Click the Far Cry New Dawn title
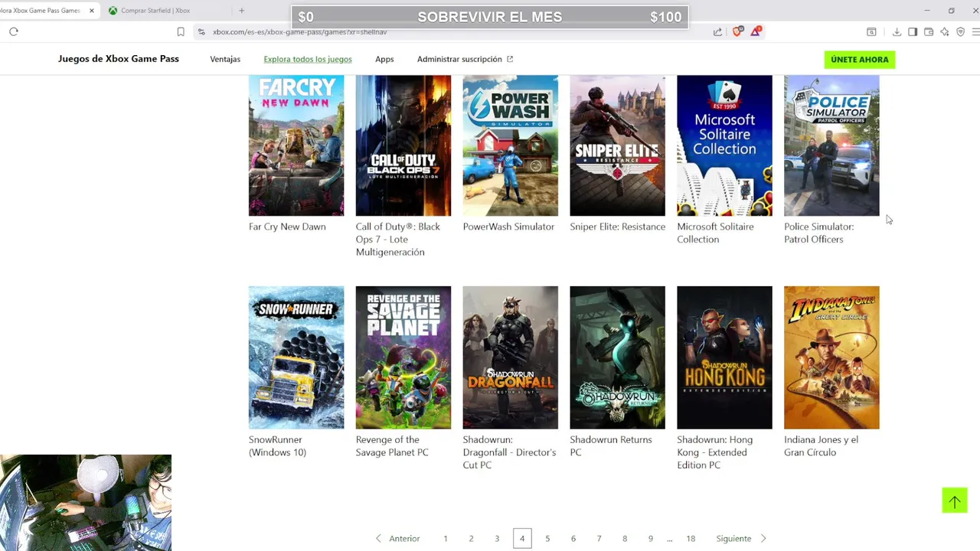 coord(287,227)
